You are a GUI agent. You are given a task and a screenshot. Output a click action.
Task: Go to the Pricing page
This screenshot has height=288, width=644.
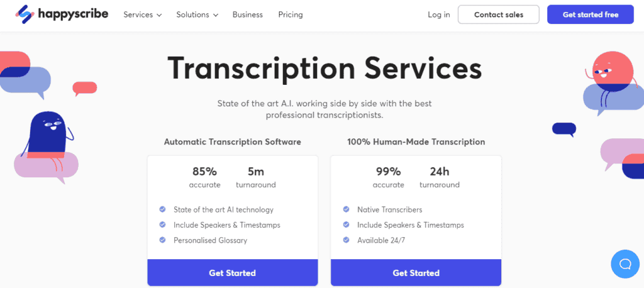291,14
